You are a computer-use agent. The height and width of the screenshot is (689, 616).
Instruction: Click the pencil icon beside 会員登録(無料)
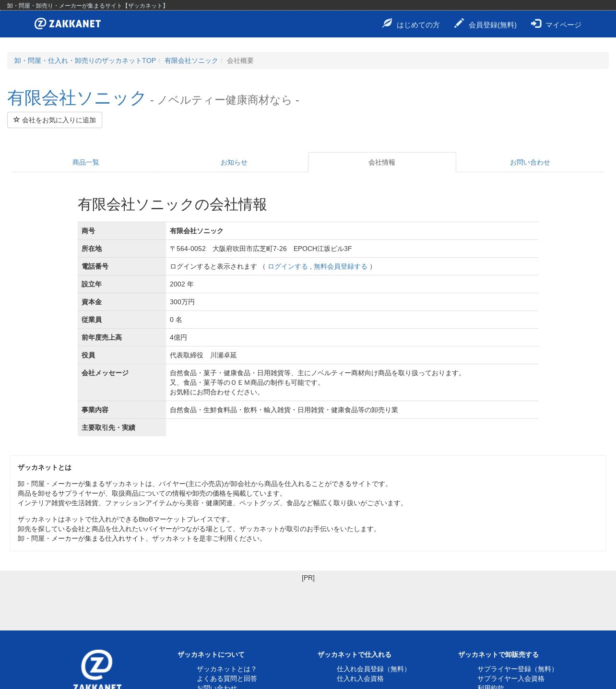coord(459,23)
